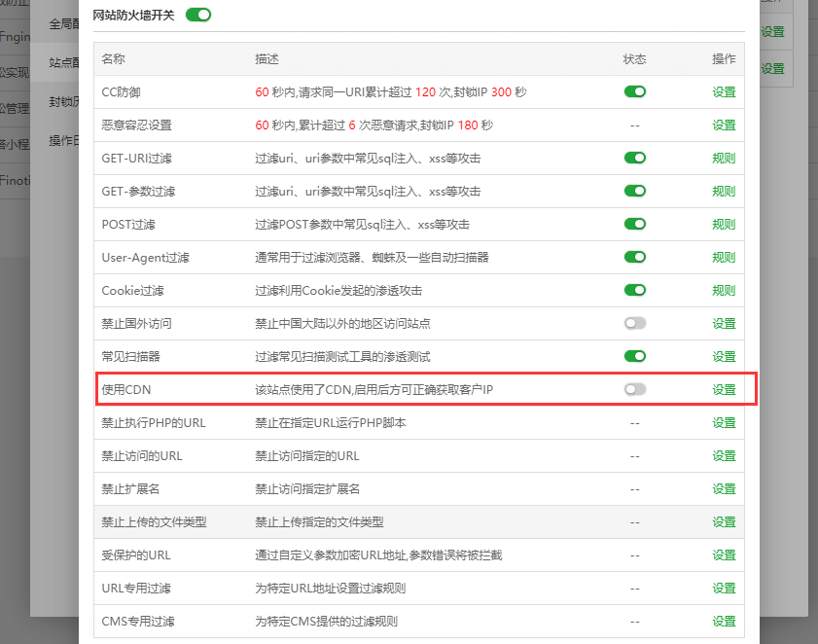
Task: Open 设置 for 使用CDN
Action: [x=724, y=390]
